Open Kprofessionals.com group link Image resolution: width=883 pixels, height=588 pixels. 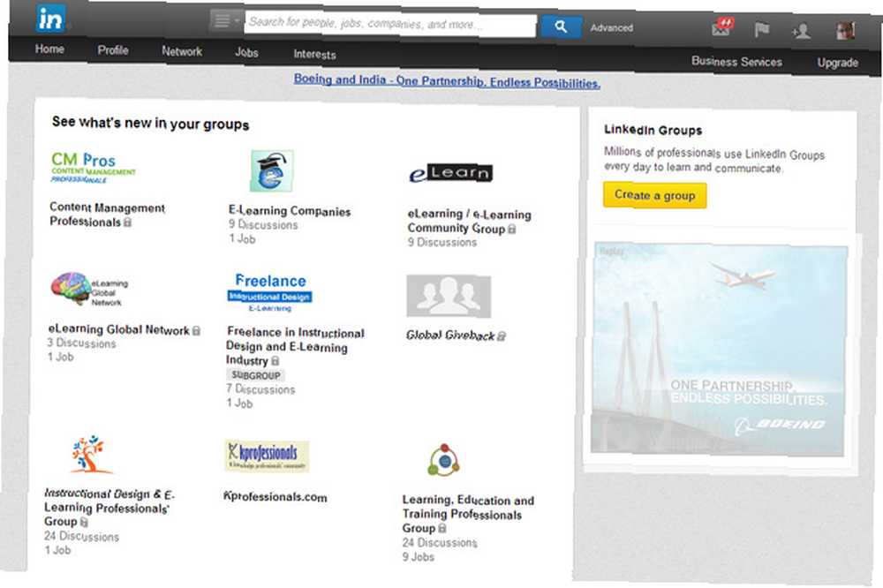click(275, 496)
